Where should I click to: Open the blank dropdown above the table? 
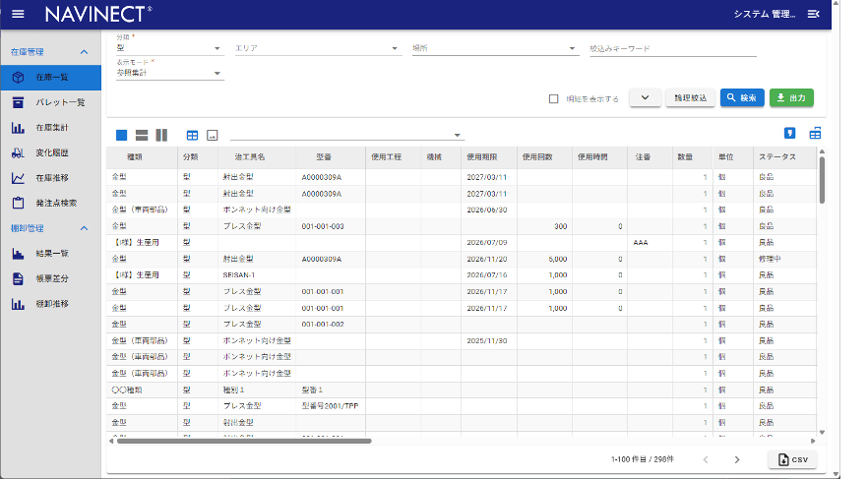[346, 135]
